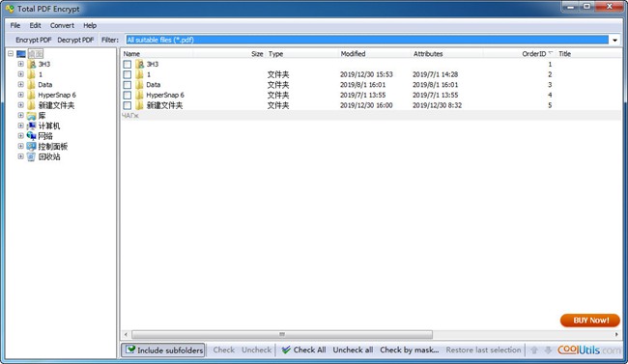628x364 pixels.
Task: Open the Edit menu
Action: coord(35,26)
